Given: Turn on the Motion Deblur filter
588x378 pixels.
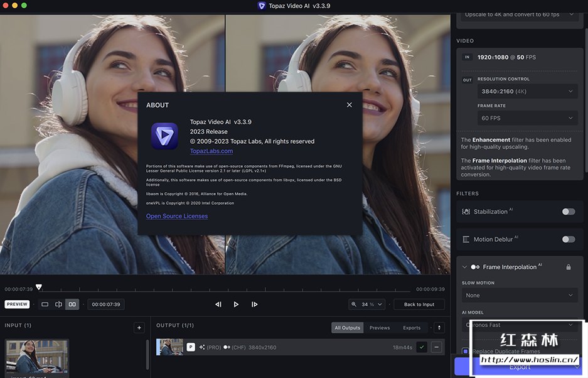Looking at the screenshot, I should (x=568, y=239).
